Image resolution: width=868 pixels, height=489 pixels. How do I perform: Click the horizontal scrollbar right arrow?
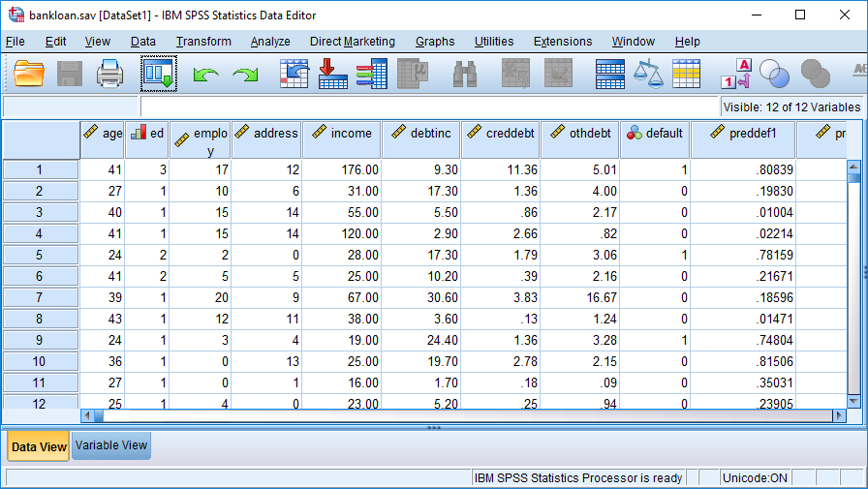coord(839,415)
